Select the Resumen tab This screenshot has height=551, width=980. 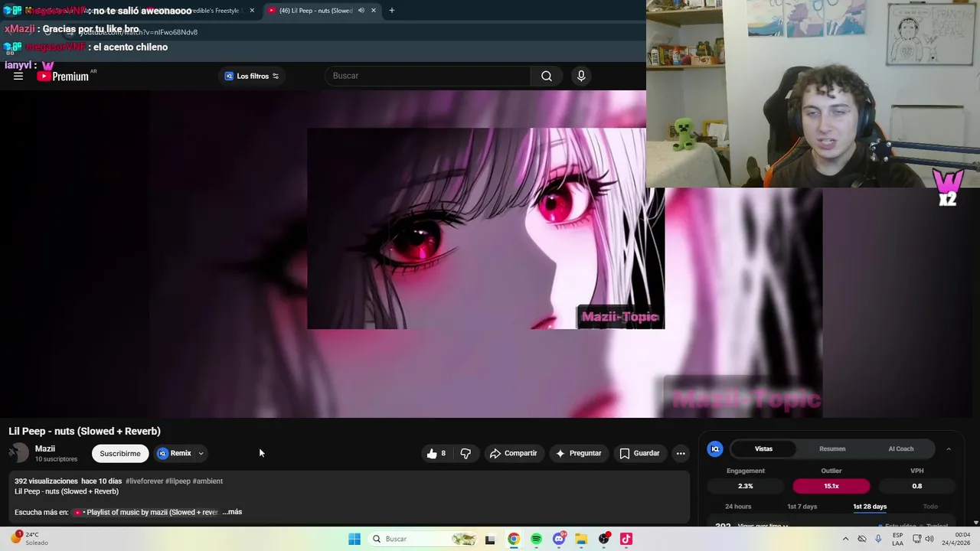832,449
